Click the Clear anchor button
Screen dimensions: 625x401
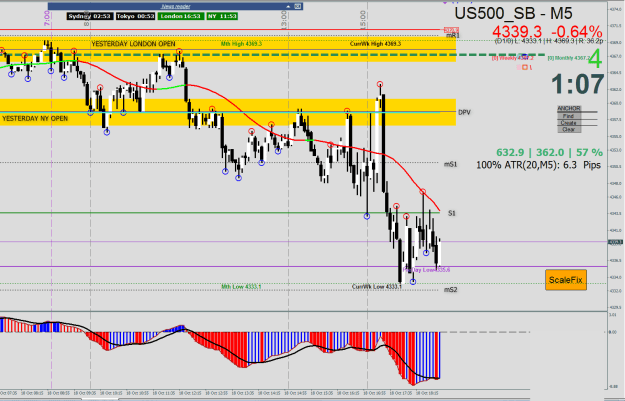(x=569, y=130)
